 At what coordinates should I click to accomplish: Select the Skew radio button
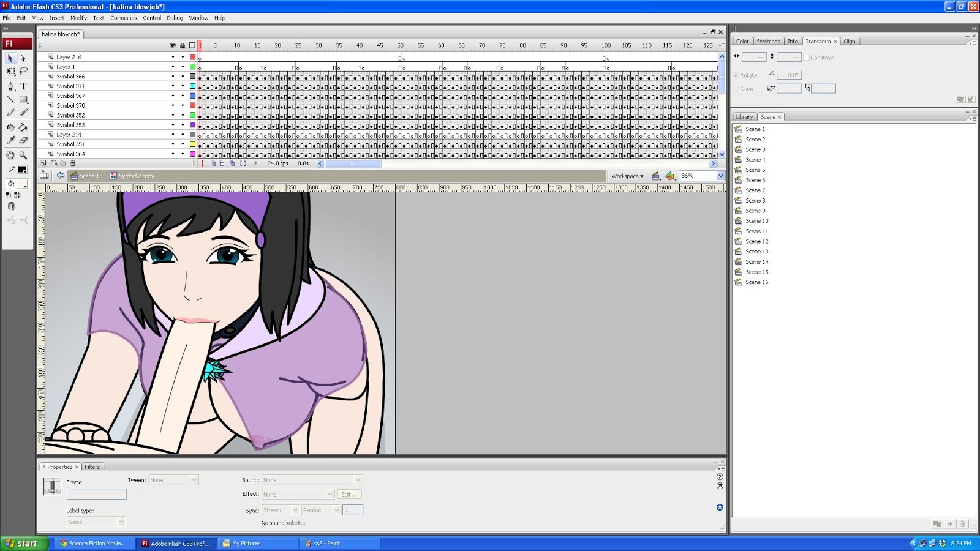point(736,89)
